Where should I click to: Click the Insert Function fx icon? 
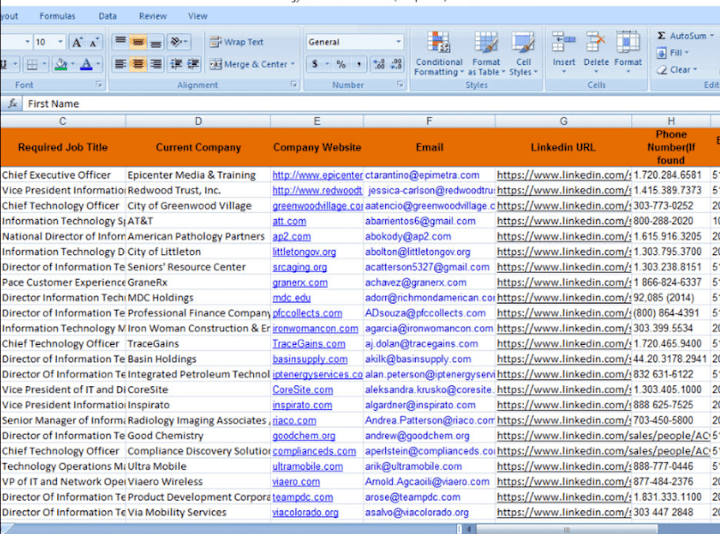pyautogui.click(x=12, y=104)
